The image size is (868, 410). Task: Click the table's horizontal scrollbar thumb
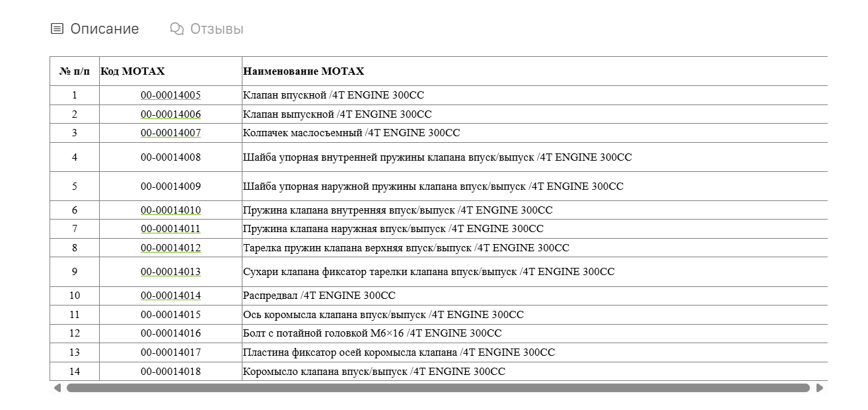click(x=438, y=388)
